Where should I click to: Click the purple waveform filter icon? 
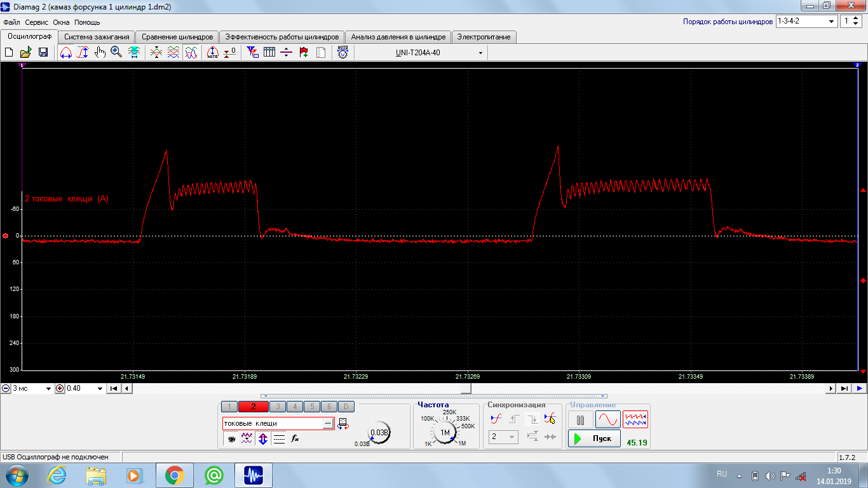coord(247,438)
